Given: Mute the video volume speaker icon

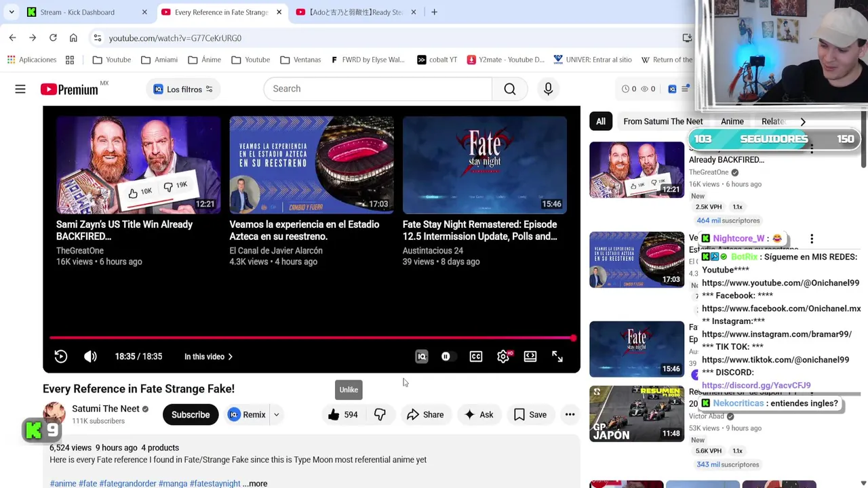Looking at the screenshot, I should [x=90, y=357].
